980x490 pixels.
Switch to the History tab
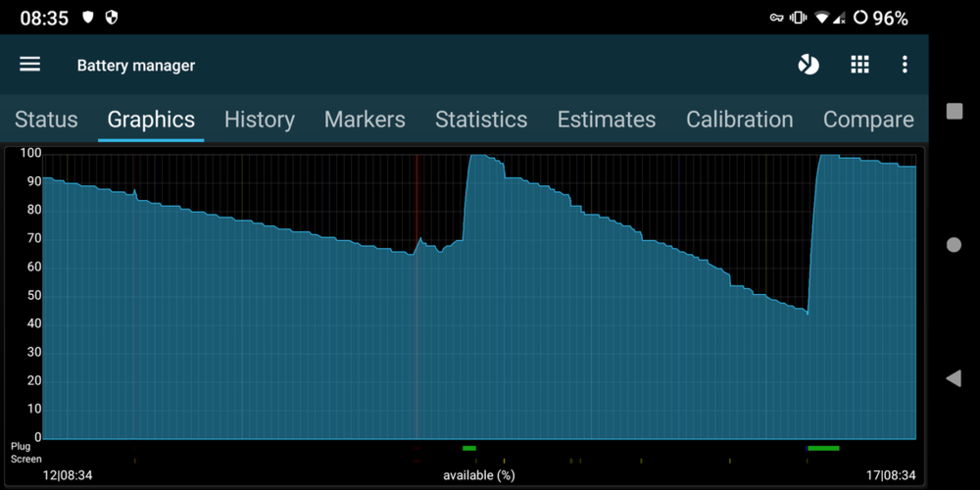pos(259,120)
